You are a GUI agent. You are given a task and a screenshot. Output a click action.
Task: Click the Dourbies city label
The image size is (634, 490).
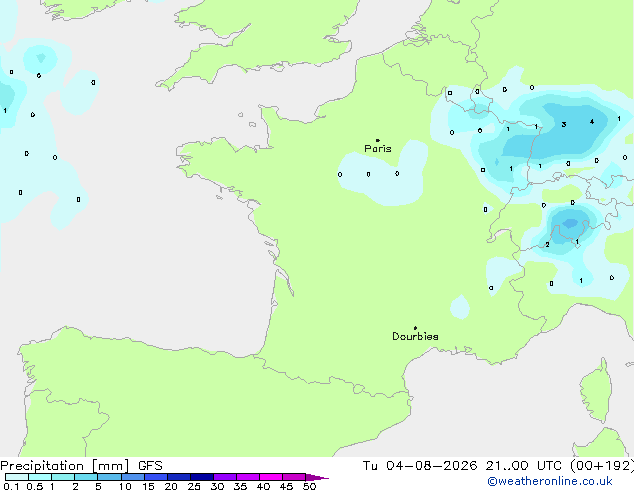(415, 336)
